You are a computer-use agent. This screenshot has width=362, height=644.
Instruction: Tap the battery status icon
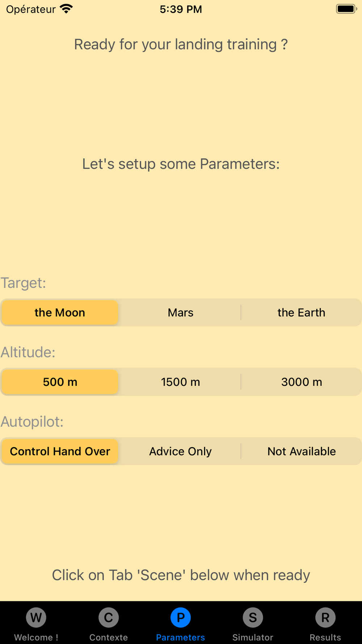346,9
